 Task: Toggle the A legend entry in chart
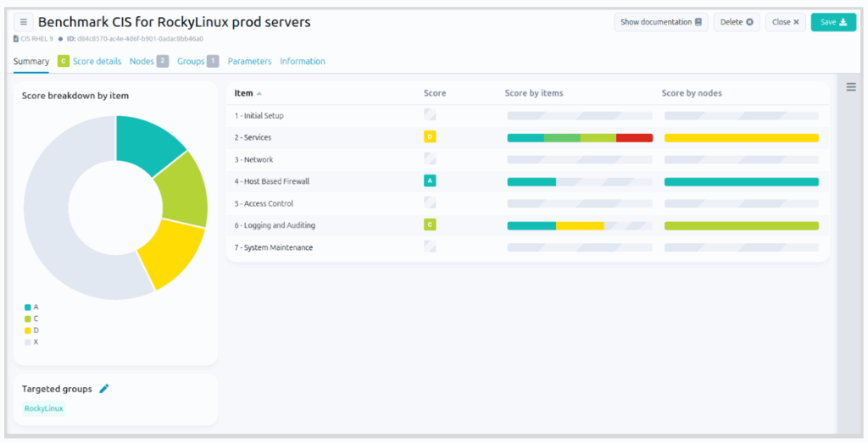click(x=31, y=307)
